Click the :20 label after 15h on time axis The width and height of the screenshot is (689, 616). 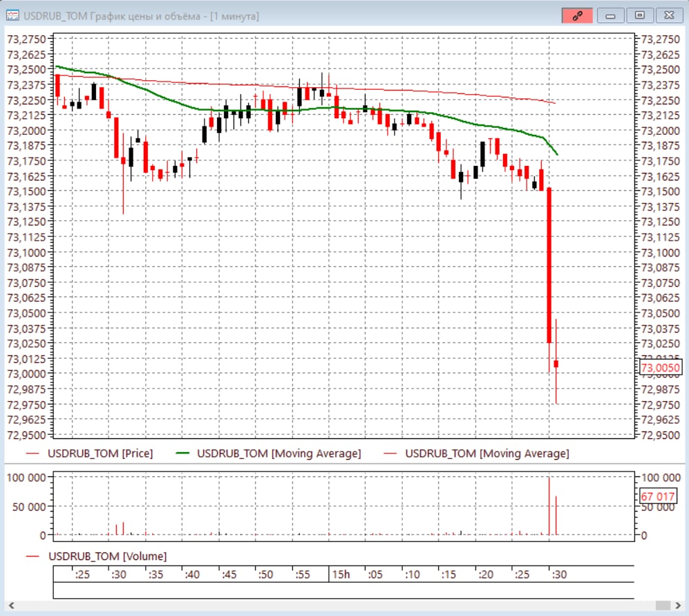(x=486, y=575)
